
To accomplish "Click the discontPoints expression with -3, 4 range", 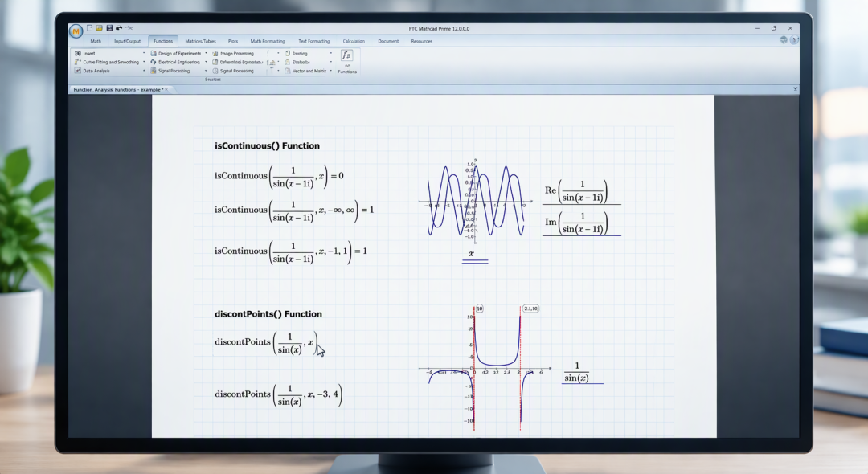I will (278, 395).
